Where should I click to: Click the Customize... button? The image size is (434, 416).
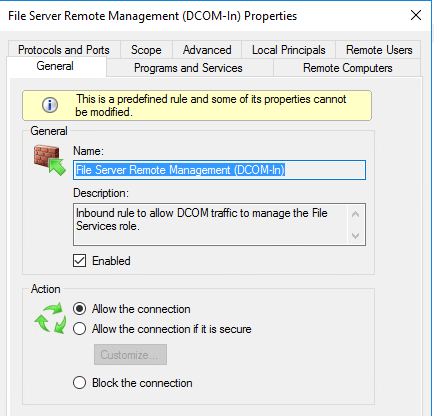(x=130, y=355)
